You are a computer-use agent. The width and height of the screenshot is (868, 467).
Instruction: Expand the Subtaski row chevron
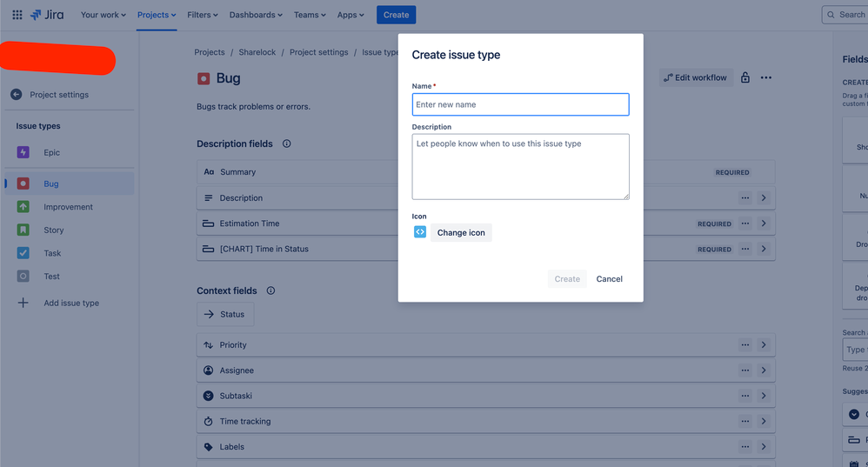pyautogui.click(x=764, y=396)
